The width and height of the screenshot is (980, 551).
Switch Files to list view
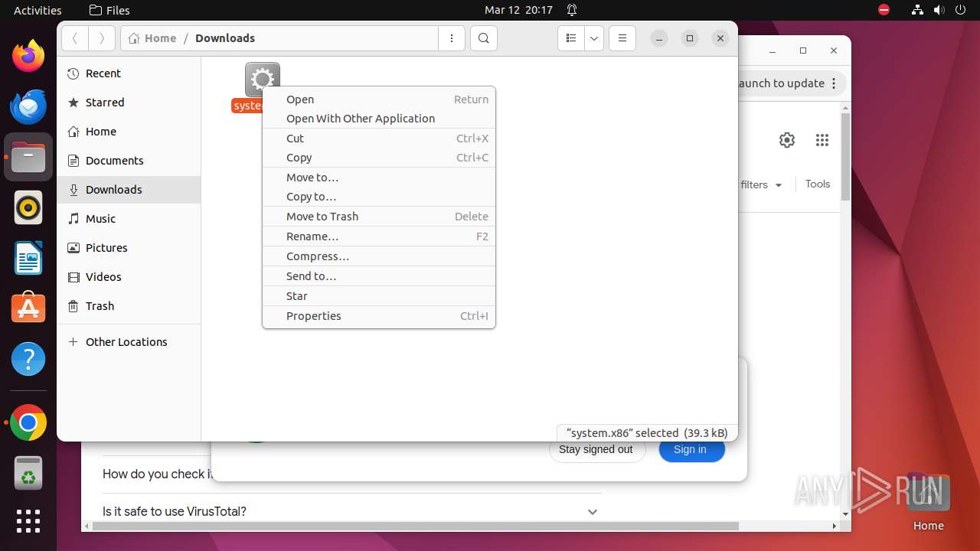click(571, 38)
